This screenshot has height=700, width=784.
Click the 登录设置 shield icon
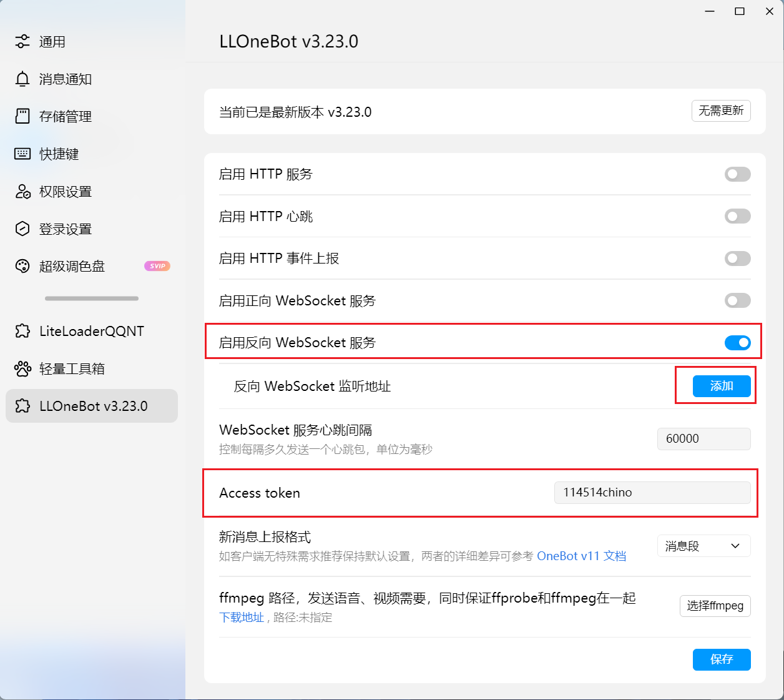[22, 229]
